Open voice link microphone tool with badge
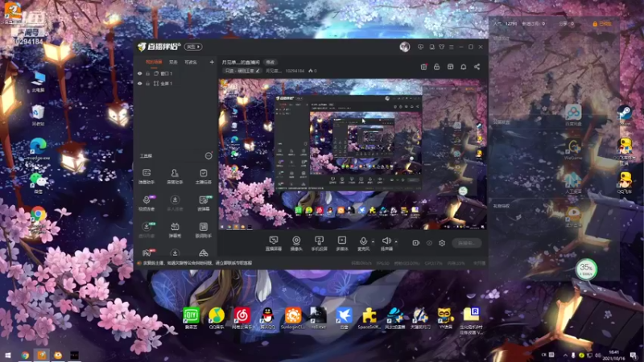Viewport: 644px width, 362px height. pos(147,203)
